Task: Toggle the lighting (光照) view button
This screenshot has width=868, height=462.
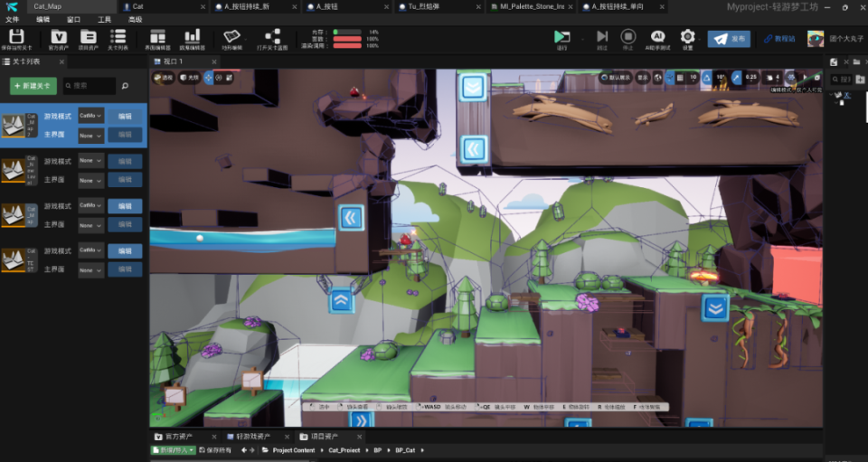Action: [x=188, y=78]
